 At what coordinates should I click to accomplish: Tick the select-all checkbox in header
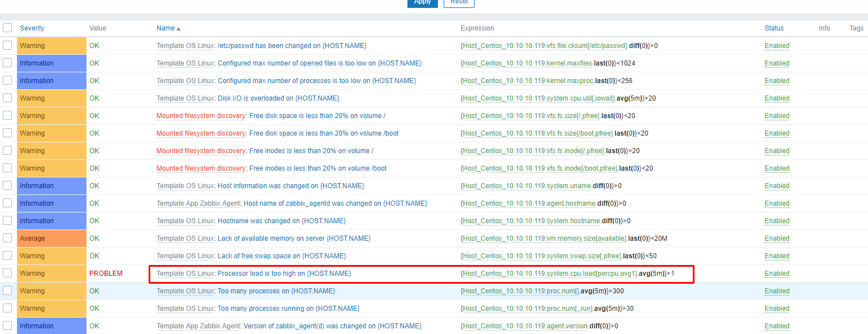(x=7, y=28)
